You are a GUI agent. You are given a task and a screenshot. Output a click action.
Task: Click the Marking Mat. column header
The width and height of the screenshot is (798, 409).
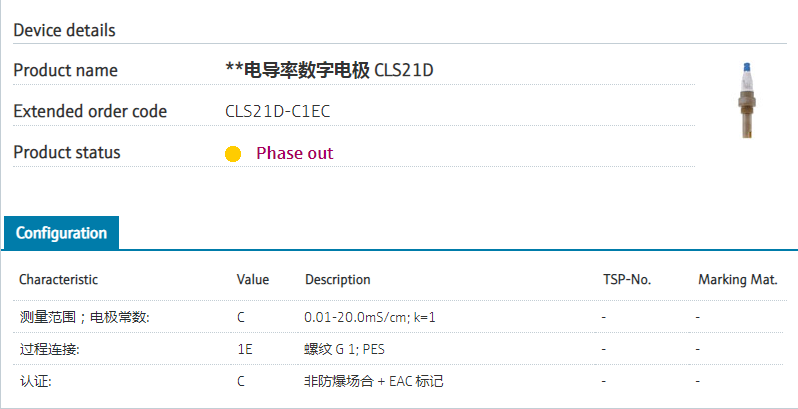coord(737,279)
